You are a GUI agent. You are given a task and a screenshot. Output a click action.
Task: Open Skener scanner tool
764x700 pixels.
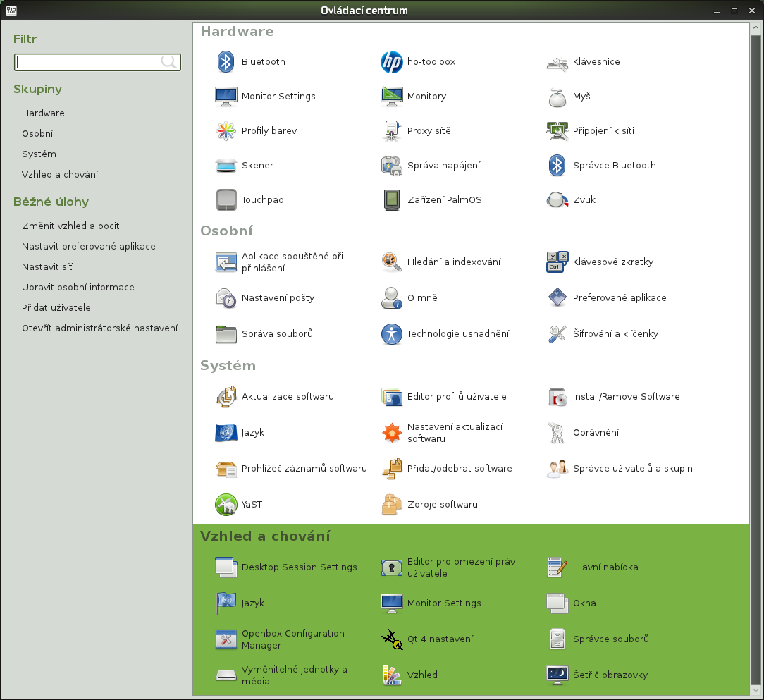pyautogui.click(x=226, y=165)
